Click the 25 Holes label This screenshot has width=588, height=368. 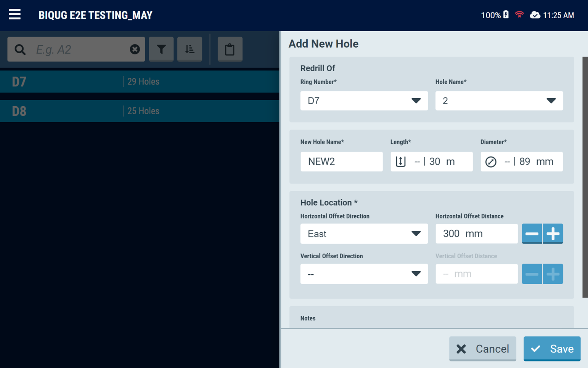[143, 111]
